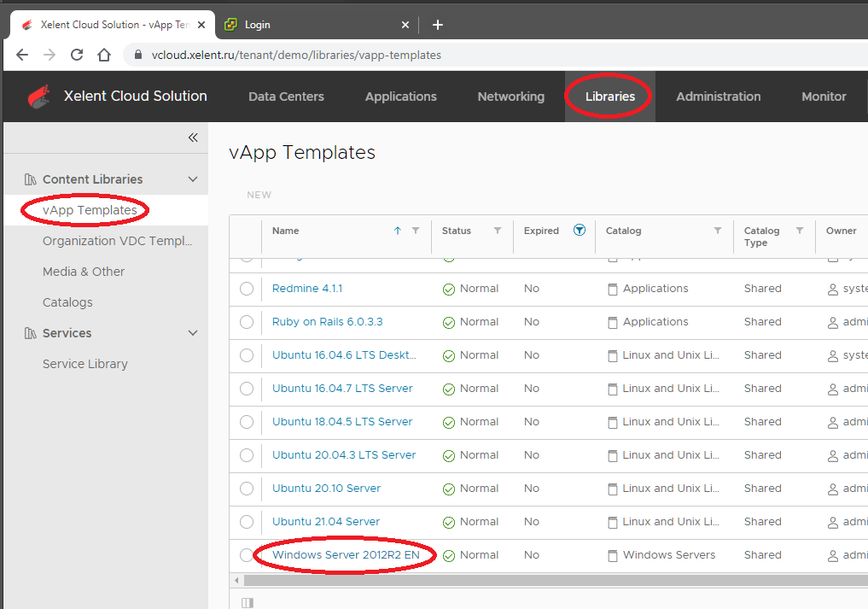Screen dimensions: 868x609
Task: Open the Windows Server 2012R2 EN link
Action: [x=346, y=554]
